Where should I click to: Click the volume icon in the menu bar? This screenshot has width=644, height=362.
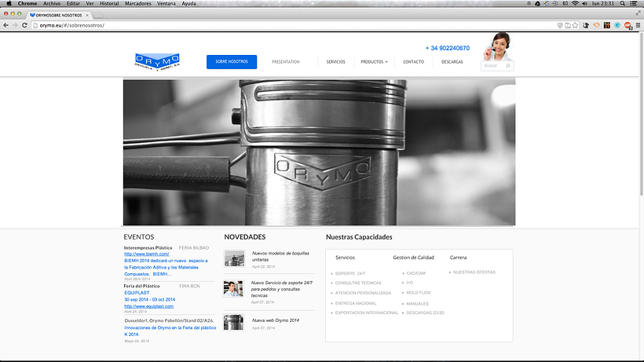click(x=584, y=3)
